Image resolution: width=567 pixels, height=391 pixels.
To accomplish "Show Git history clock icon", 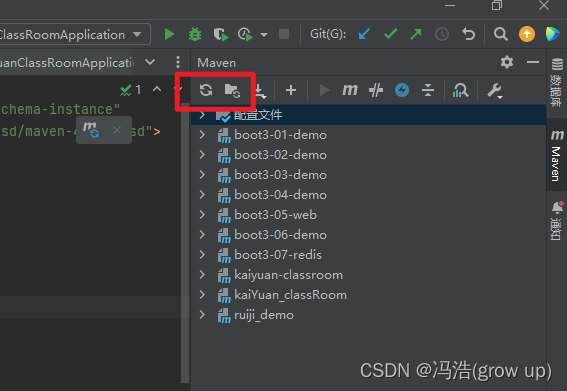I will [442, 34].
